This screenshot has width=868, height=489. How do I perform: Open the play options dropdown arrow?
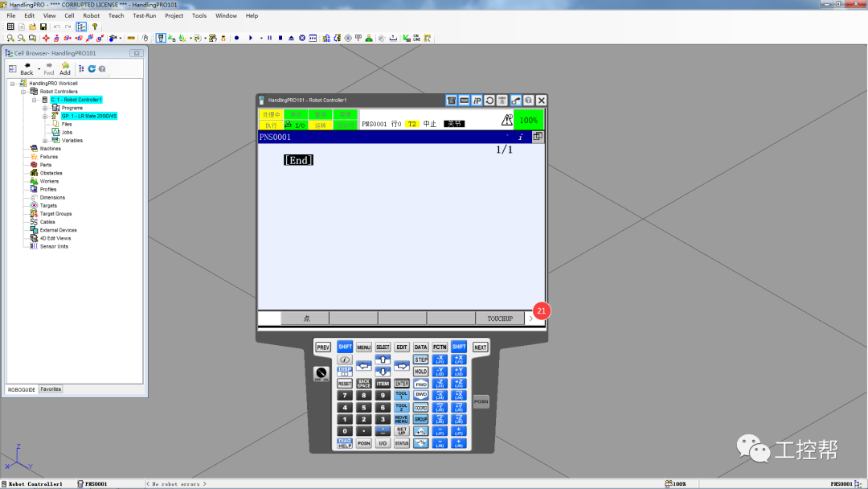[261, 39]
